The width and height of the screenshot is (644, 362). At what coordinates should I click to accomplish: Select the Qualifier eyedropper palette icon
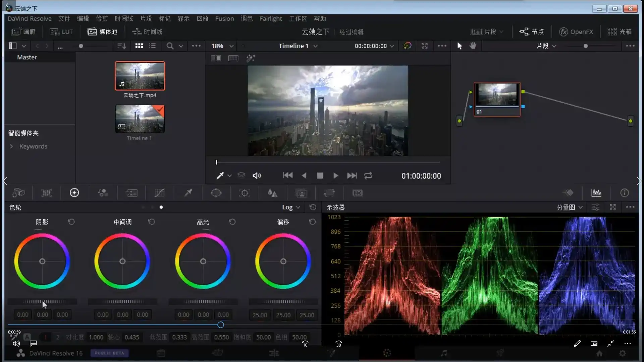188,193
